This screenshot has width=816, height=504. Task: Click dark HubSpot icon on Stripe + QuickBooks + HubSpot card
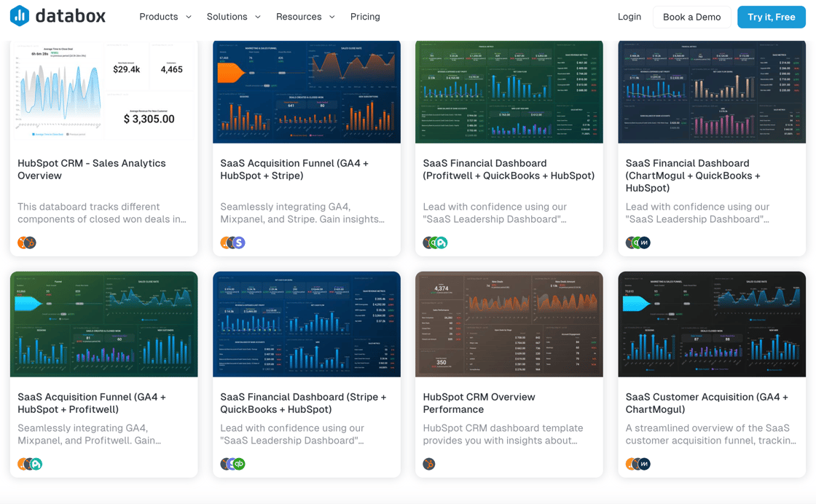point(224,464)
